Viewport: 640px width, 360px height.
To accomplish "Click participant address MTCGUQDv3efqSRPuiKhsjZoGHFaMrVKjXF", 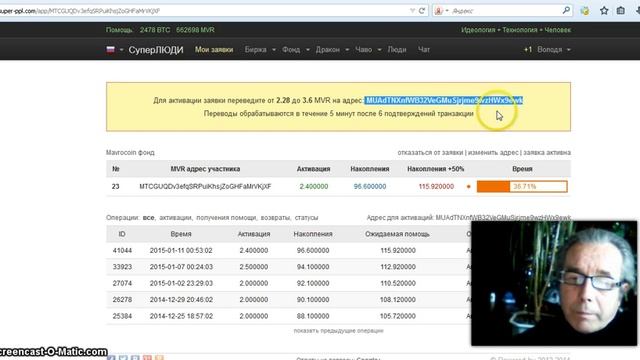I will point(205,187).
